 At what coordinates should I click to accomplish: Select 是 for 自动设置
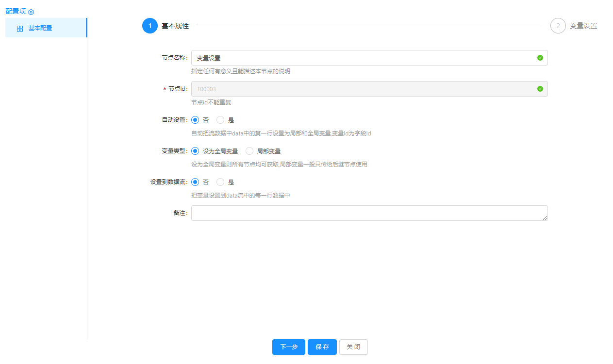pyautogui.click(x=220, y=120)
